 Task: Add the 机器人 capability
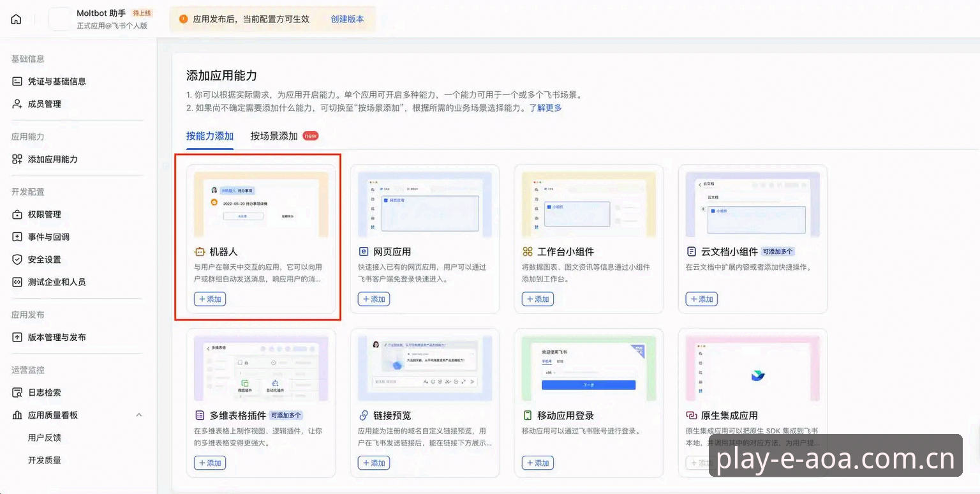210,299
